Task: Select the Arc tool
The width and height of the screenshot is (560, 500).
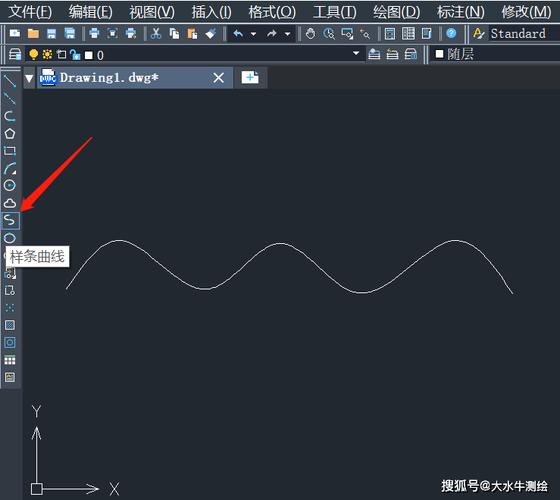Action: coord(10,168)
